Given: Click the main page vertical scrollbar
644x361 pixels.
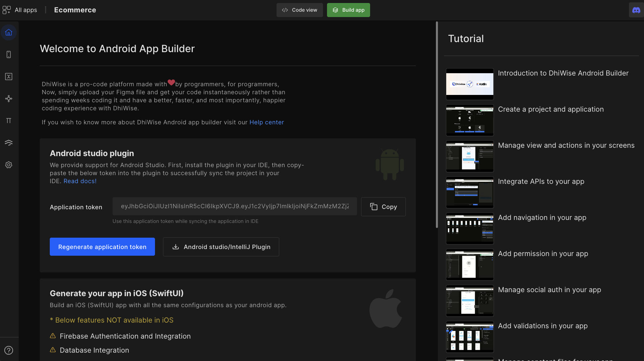Looking at the screenshot, I should coord(437,125).
